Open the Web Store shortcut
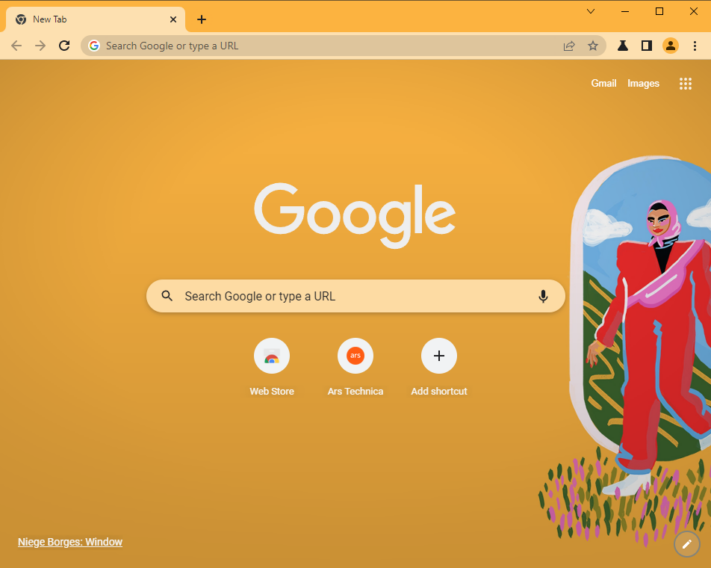The height and width of the screenshot is (568, 711). (x=272, y=367)
